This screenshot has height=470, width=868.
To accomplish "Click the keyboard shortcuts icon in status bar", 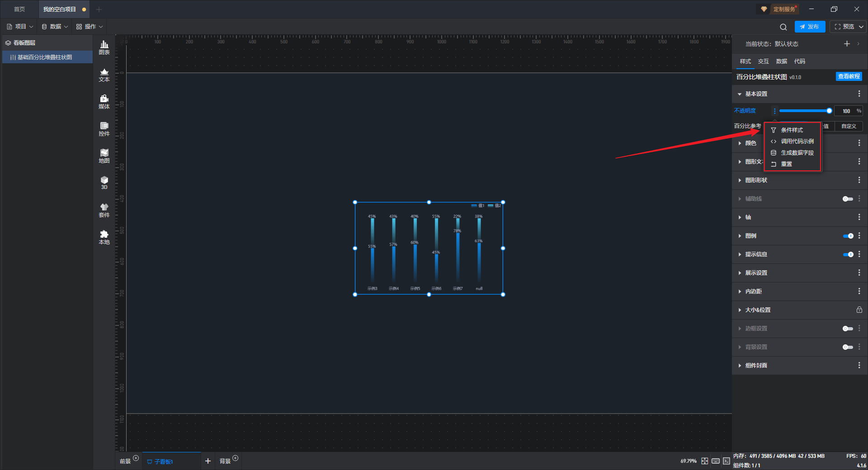I will (716, 461).
